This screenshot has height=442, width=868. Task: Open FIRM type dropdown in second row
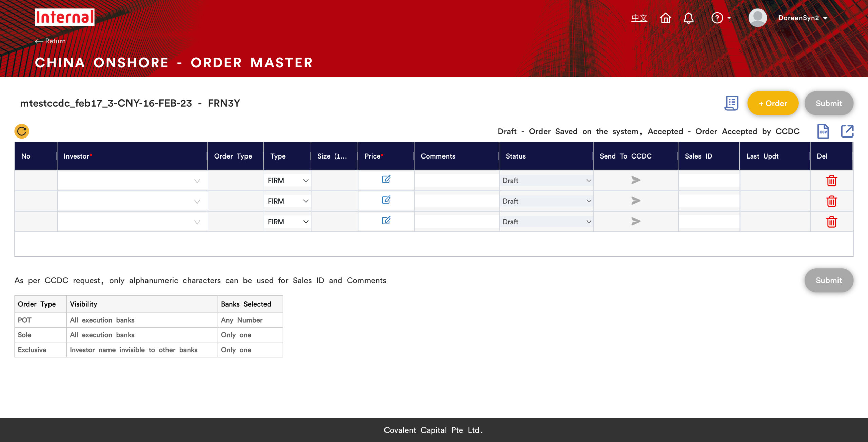pos(288,201)
